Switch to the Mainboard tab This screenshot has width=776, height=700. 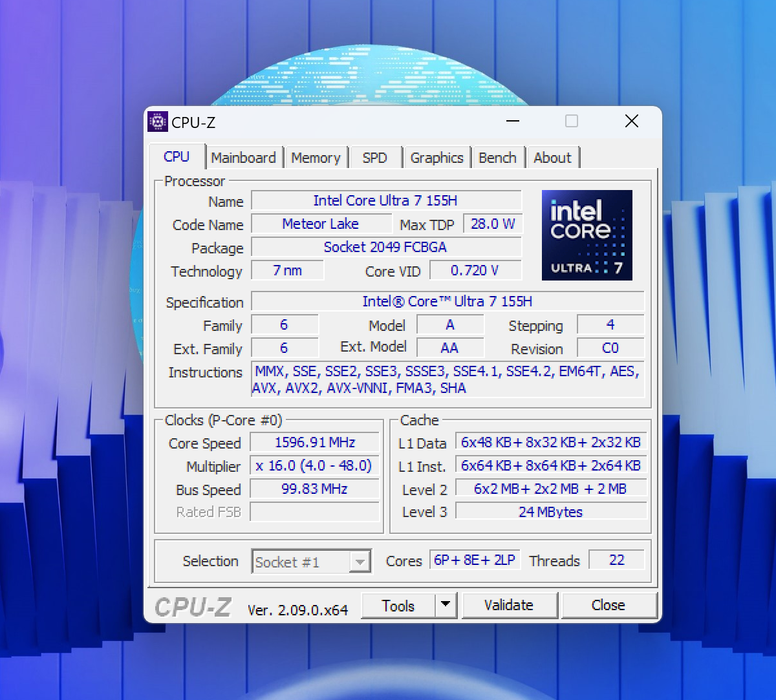pos(244,158)
